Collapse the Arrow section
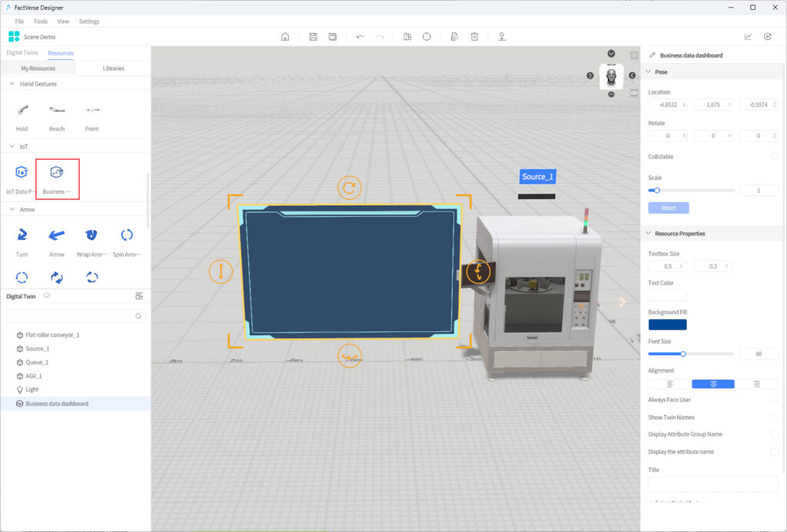Viewport: 787px width, 532px height. [12, 209]
